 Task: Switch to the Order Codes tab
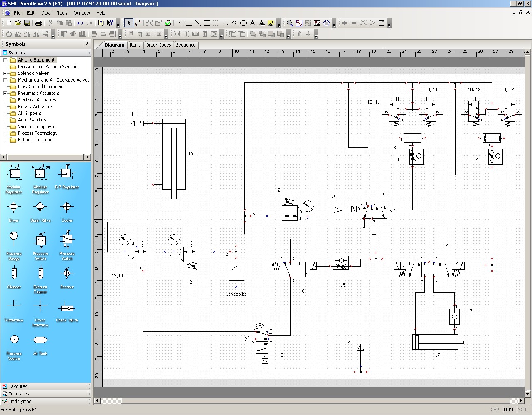point(158,45)
